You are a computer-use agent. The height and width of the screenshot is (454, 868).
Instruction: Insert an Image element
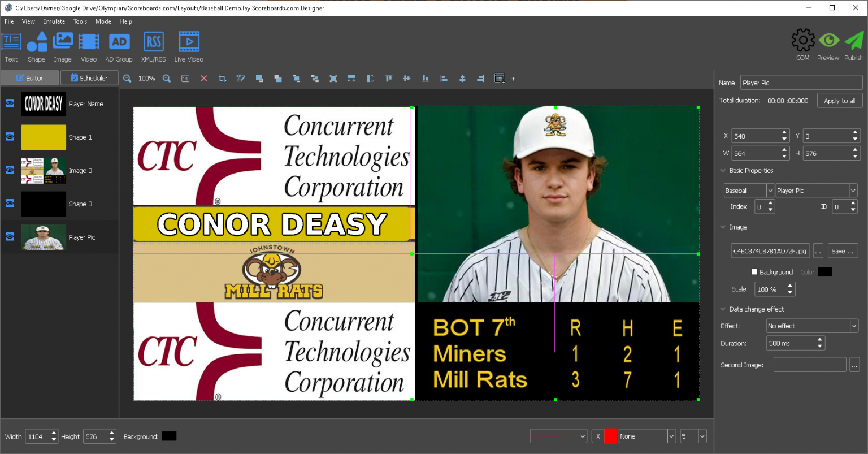coord(62,45)
